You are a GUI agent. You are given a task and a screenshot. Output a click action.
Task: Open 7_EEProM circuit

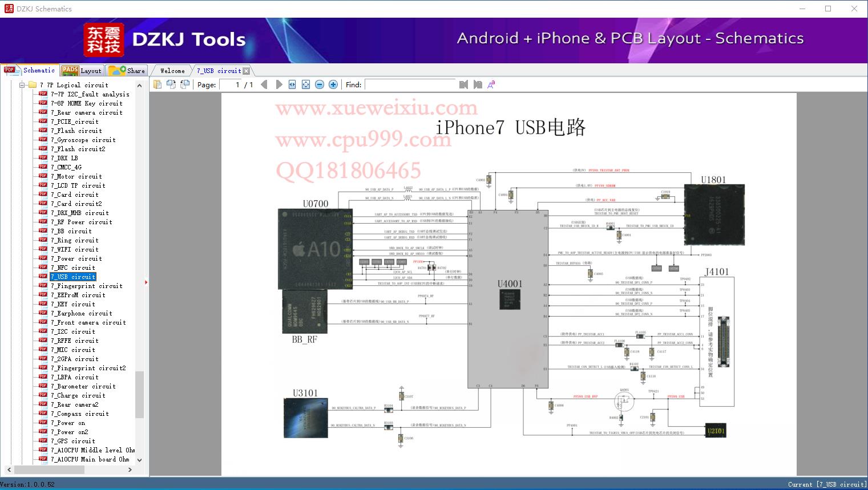pos(78,295)
